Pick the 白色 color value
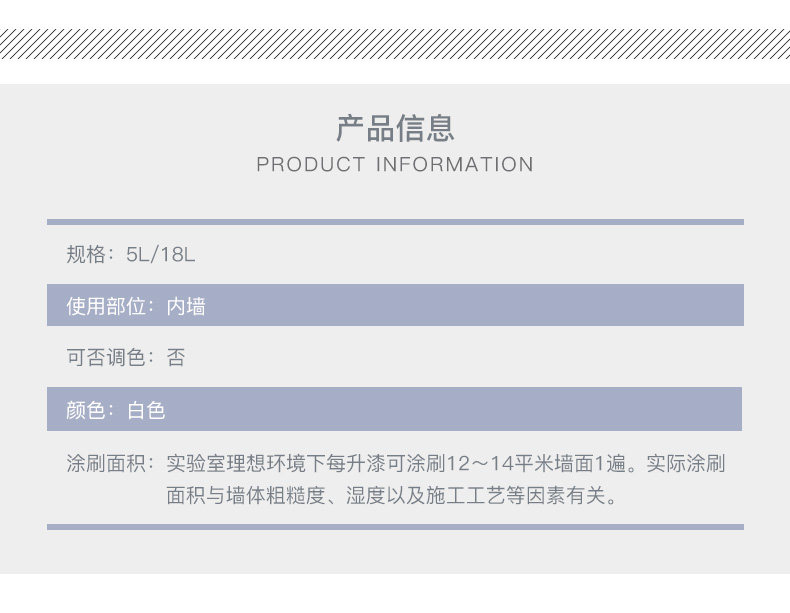790x613 pixels. pos(146,410)
